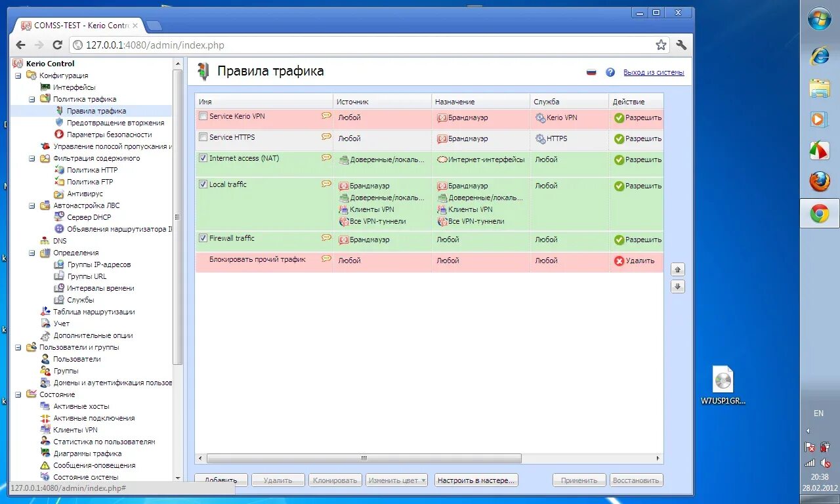
Task: Click the Настроить в мастере button
Action: 477,480
